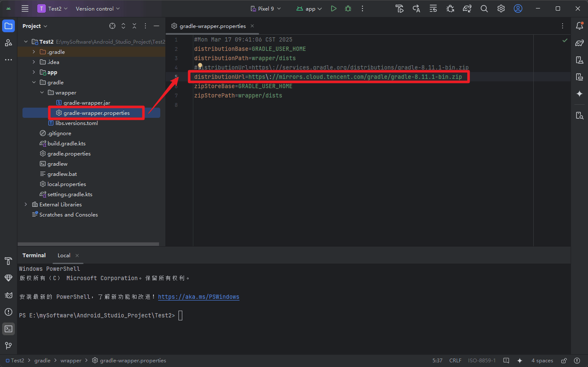Open the Problems tool window icon
Image resolution: width=588 pixels, height=367 pixels.
click(x=8, y=312)
